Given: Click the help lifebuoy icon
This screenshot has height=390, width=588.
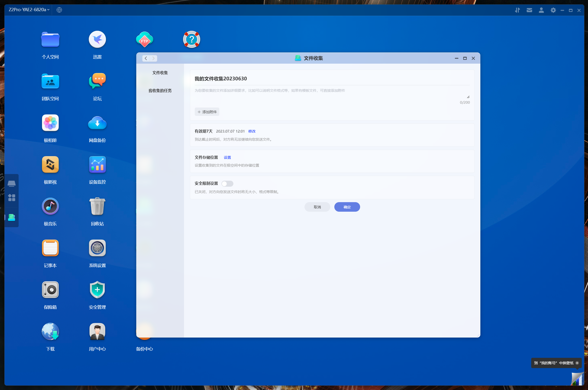Looking at the screenshot, I should (x=191, y=40).
